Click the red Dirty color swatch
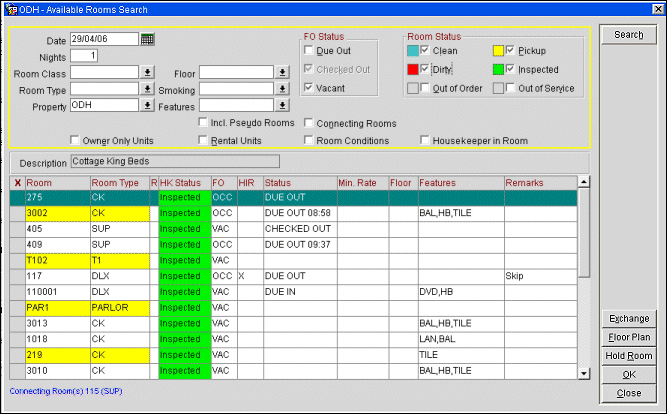 [413, 69]
